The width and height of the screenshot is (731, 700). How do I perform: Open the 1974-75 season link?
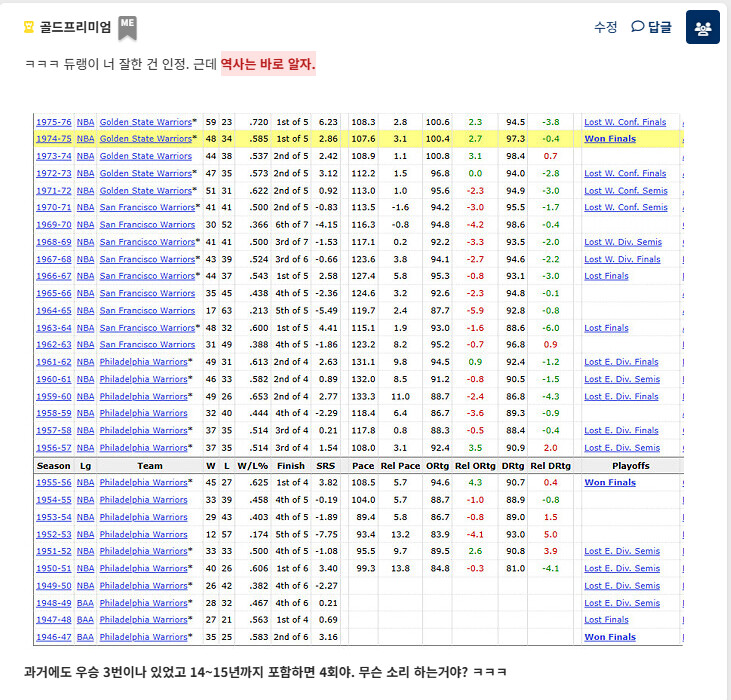pos(54,139)
